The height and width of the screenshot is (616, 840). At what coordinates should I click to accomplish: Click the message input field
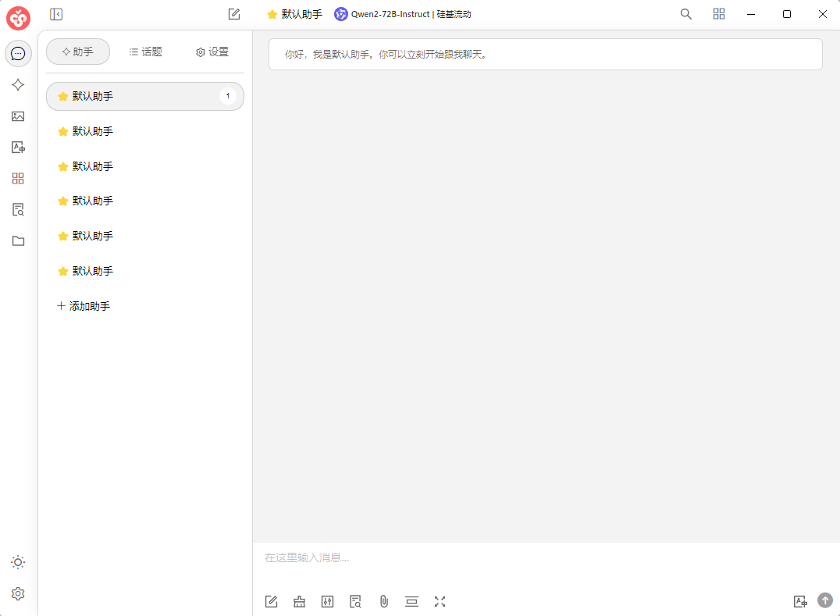pyautogui.click(x=539, y=557)
